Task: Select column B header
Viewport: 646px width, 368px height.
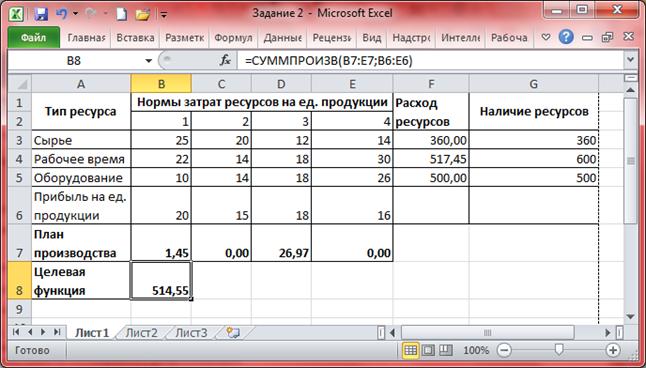Action: pos(161,84)
